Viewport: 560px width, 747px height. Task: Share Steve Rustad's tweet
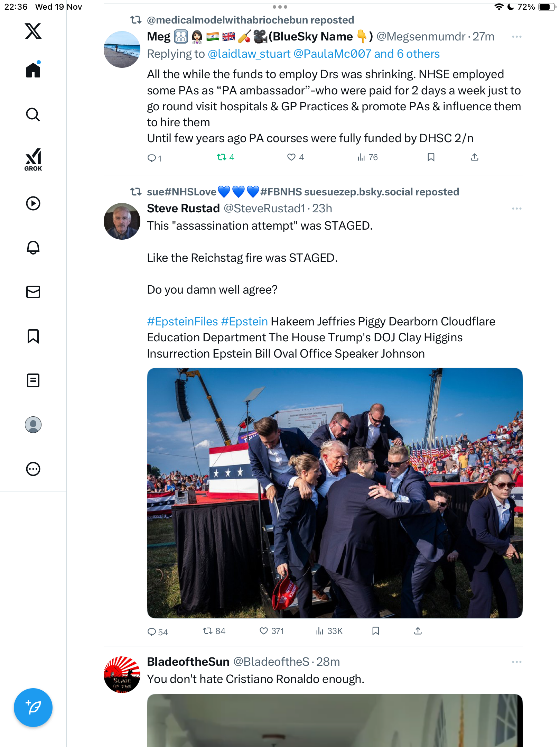tap(418, 631)
